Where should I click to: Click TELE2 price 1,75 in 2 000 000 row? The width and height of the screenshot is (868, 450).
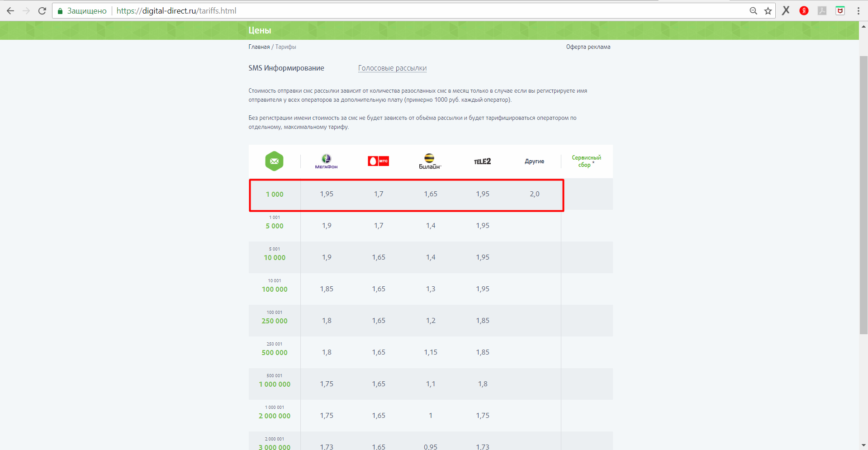(x=483, y=416)
